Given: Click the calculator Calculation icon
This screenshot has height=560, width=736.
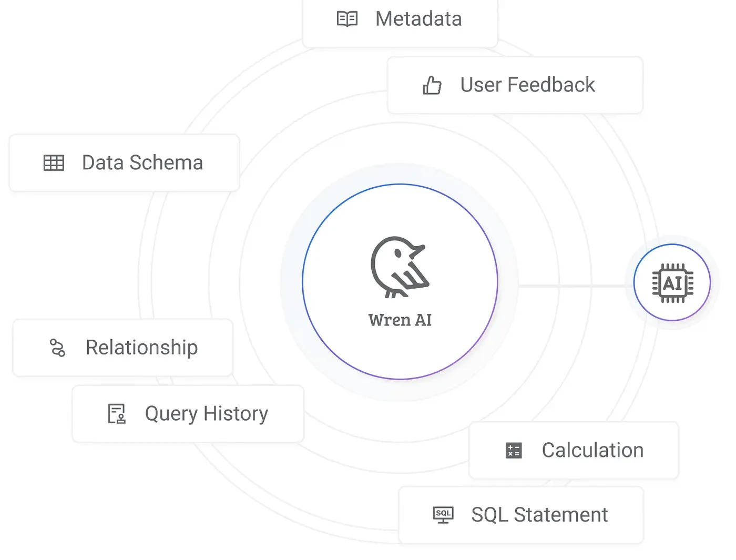Looking at the screenshot, I should pyautogui.click(x=514, y=451).
